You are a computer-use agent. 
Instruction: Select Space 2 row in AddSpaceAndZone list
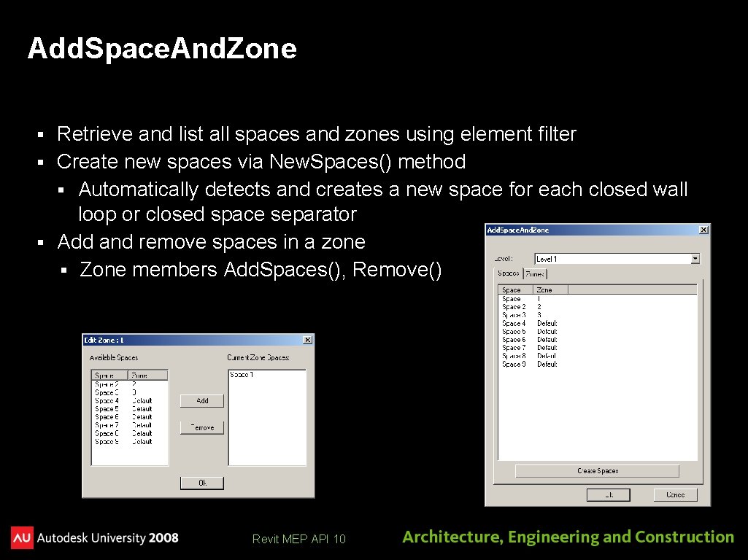pyautogui.click(x=597, y=307)
